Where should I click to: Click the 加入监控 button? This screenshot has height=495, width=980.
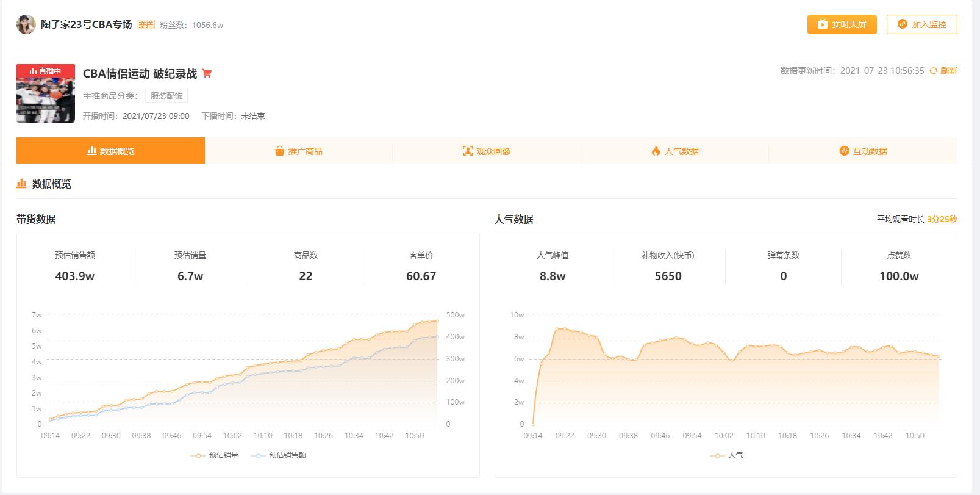click(921, 24)
